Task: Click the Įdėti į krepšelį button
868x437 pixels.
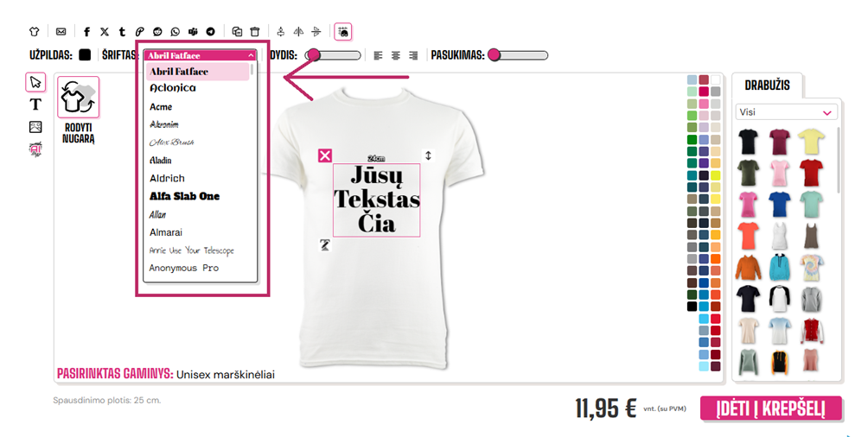Action: pos(770,408)
